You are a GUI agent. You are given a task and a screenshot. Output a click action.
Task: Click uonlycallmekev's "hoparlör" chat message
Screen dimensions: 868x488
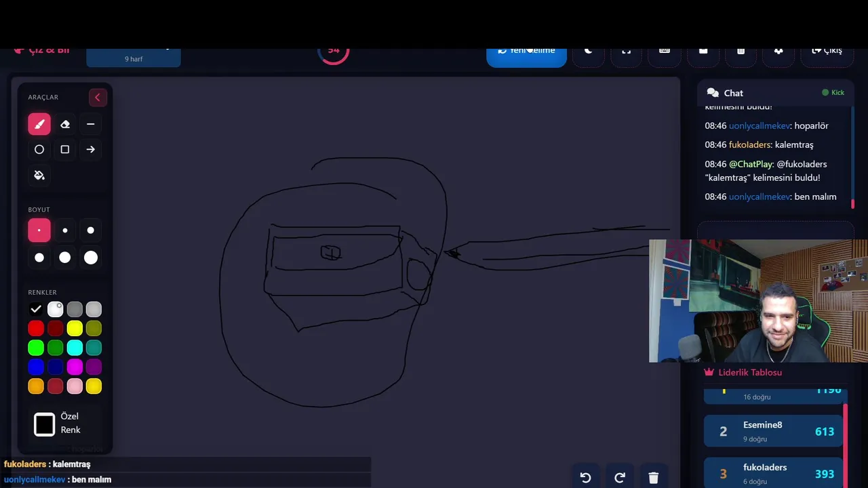click(x=766, y=125)
